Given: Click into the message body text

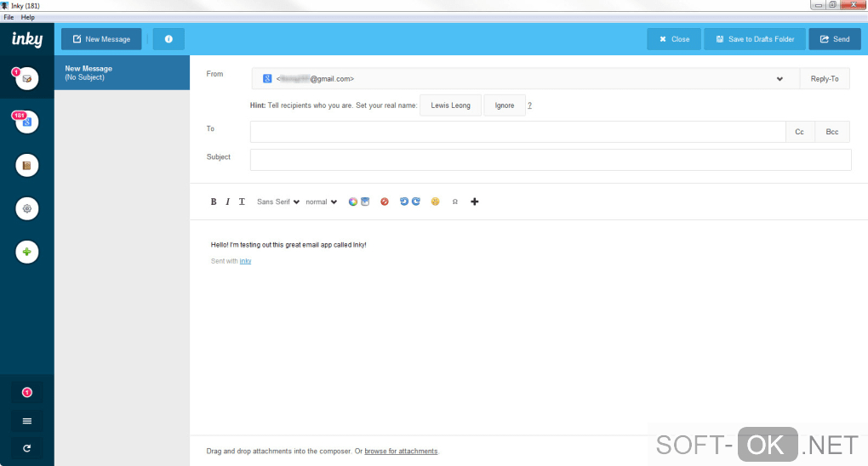Looking at the screenshot, I should [x=288, y=245].
